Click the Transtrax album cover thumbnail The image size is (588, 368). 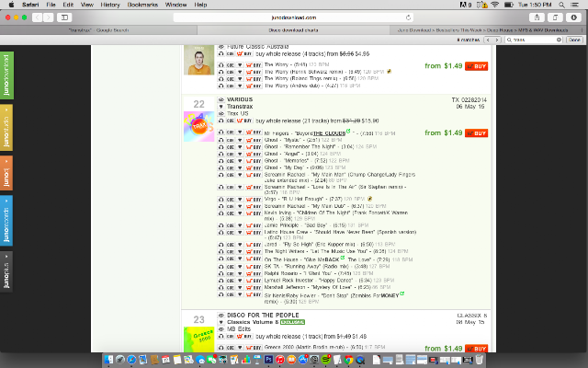click(198, 127)
